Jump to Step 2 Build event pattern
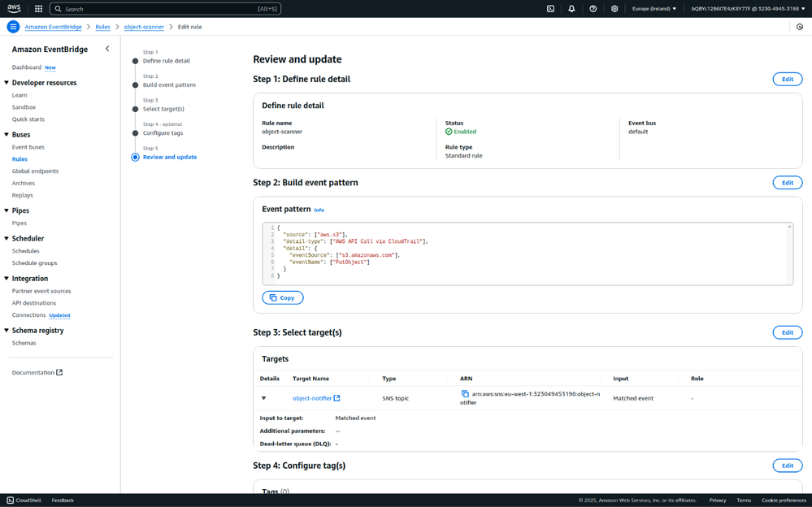The height and width of the screenshot is (507, 812). tap(169, 85)
